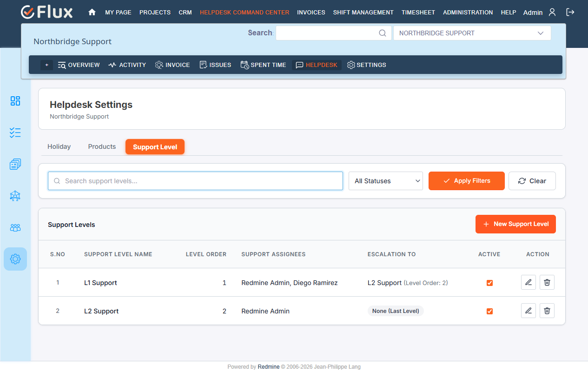Delete the L1 Support level with the trash icon
This screenshot has width=588, height=372.
coord(547,282)
